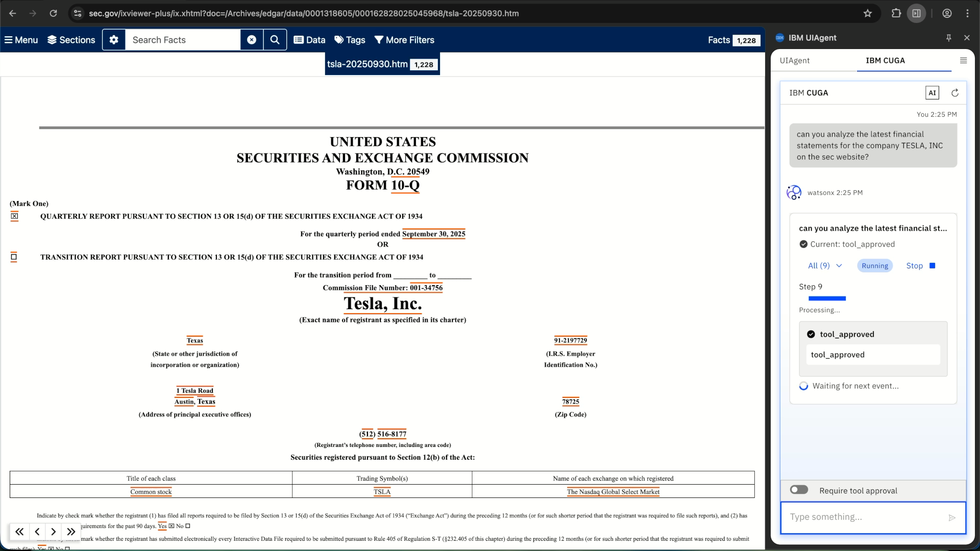Toggle Require tool approval switch
This screenshot has height=551, width=980.
pyautogui.click(x=799, y=490)
